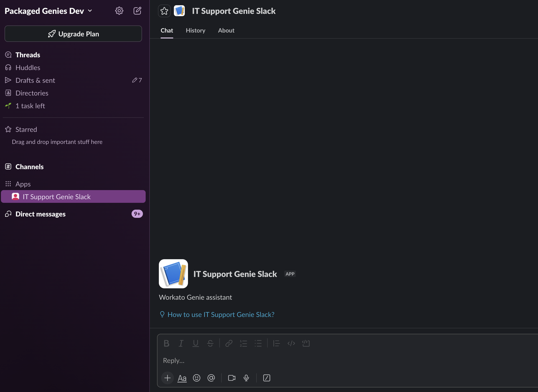The image size is (538, 392).
Task: Record a video clip
Action: point(232,378)
